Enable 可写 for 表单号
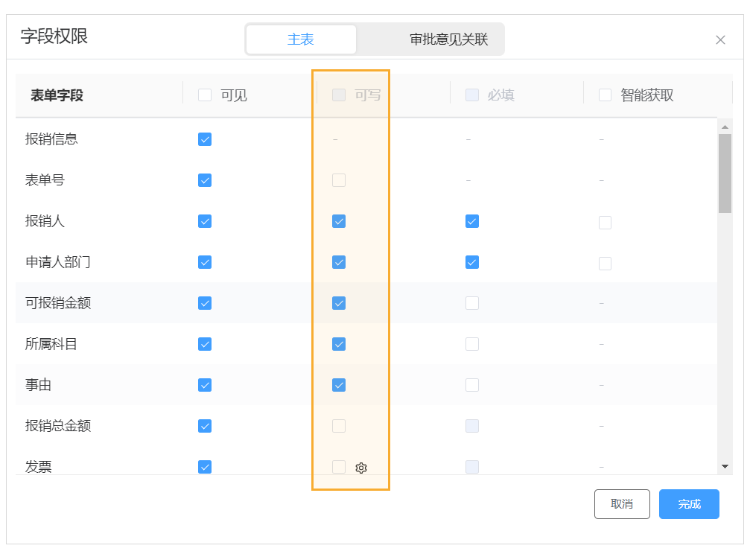 (338, 180)
